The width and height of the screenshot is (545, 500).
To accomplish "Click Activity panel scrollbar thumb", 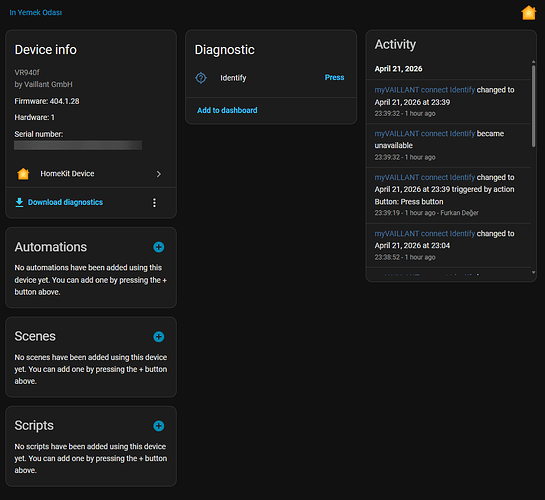I will [x=534, y=106].
